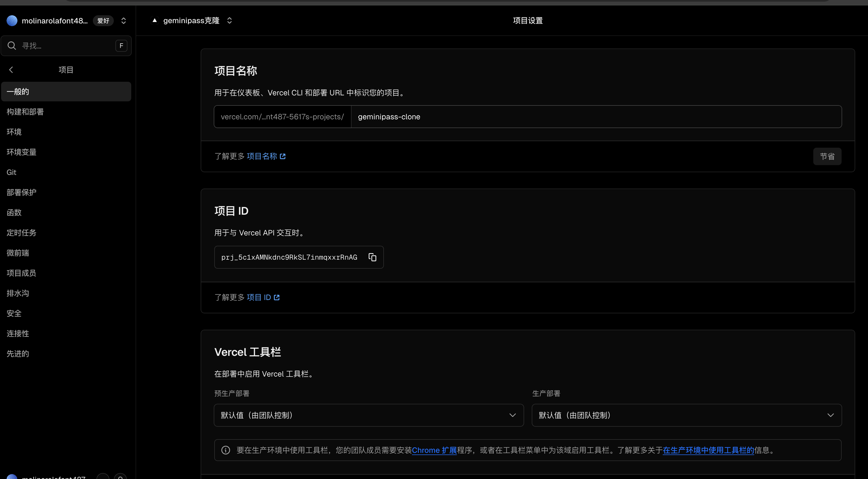Open project switcher beside geminipass克隆
Viewport: 868px width, 479px height.
coord(230,20)
